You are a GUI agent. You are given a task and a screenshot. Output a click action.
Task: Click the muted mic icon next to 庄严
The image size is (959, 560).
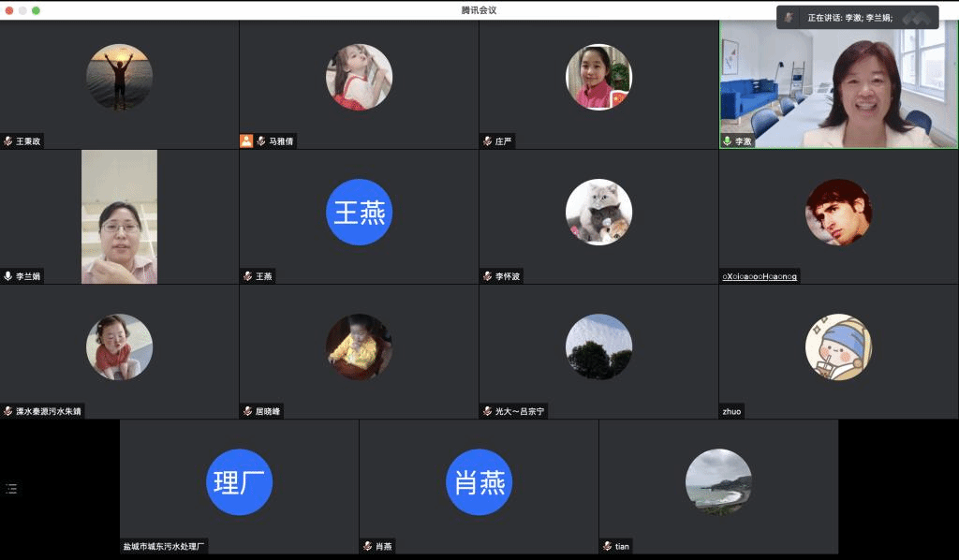(x=487, y=141)
